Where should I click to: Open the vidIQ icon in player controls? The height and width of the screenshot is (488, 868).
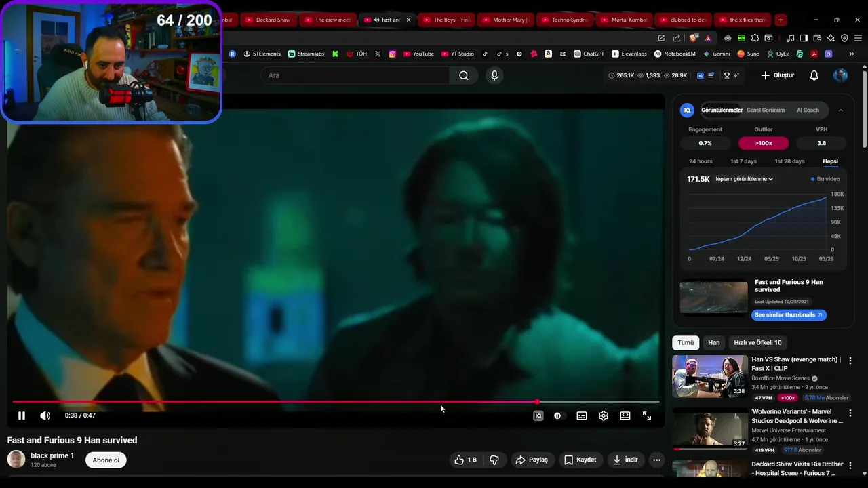click(x=538, y=415)
